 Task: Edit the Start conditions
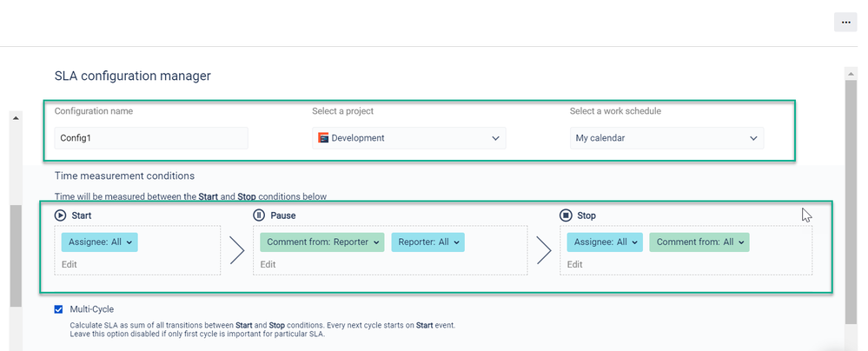click(70, 265)
